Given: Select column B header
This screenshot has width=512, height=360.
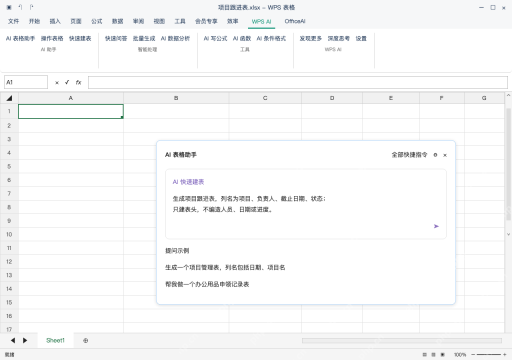Looking at the screenshot, I should click(176, 98).
